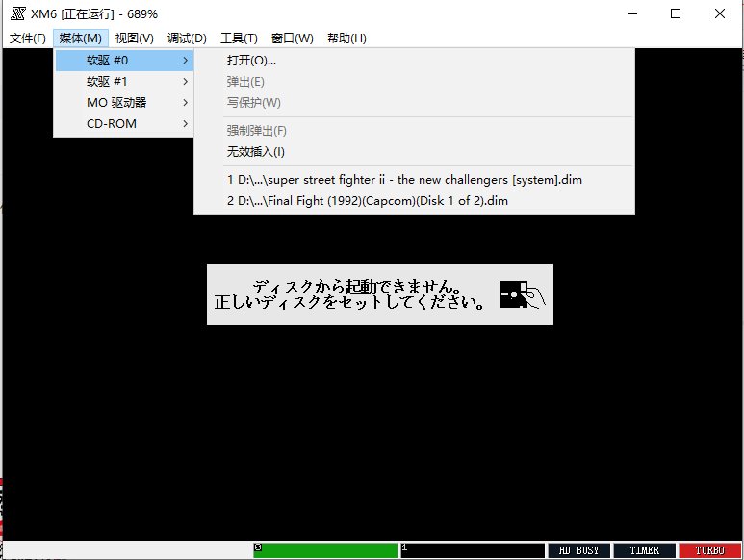Expand the 软驱 #0 submenu

[x=123, y=61]
